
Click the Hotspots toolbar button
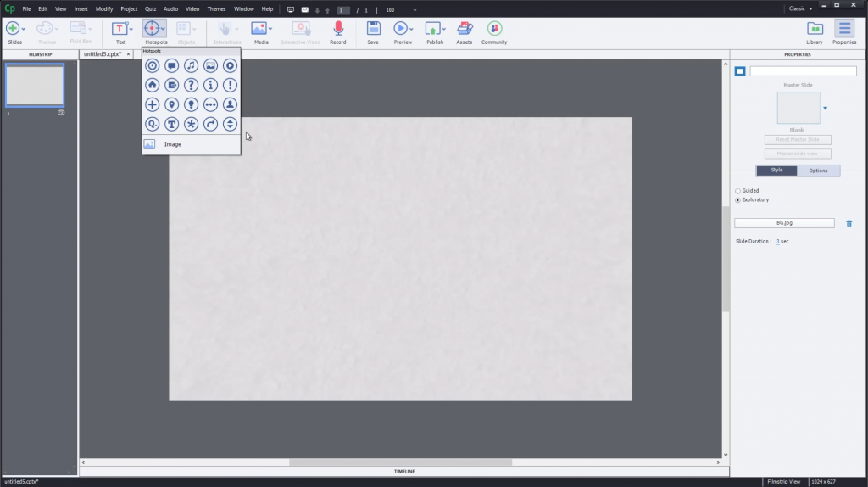click(155, 33)
